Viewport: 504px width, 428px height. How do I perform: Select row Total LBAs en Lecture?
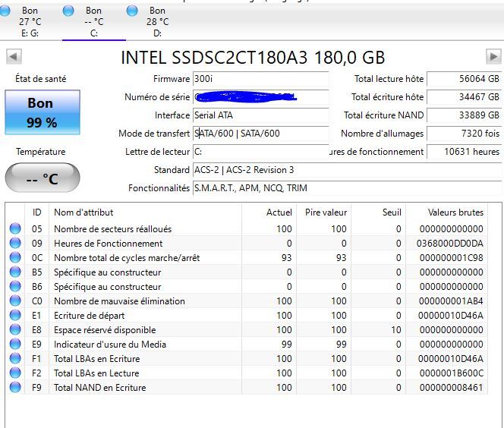pyautogui.click(x=247, y=373)
